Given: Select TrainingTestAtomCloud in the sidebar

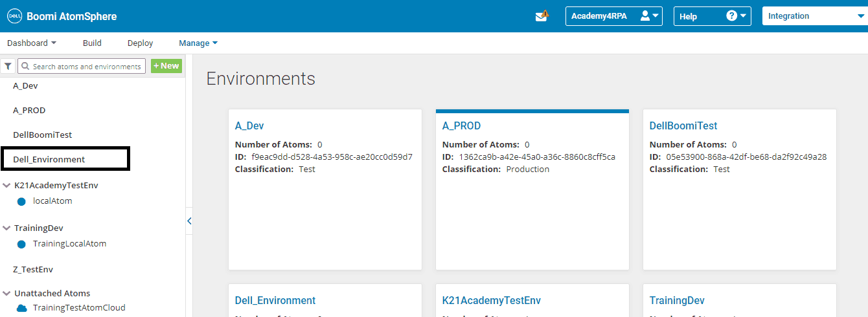Looking at the screenshot, I should (79, 308).
